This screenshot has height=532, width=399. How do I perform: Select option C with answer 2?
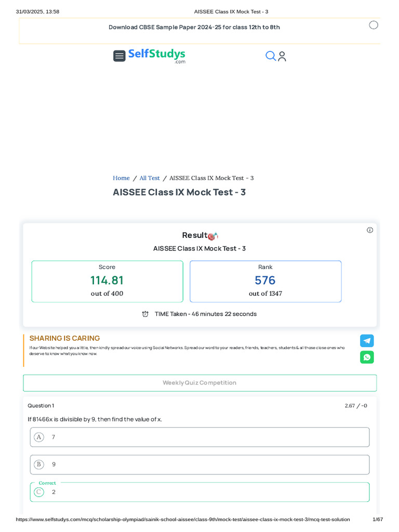[199, 492]
